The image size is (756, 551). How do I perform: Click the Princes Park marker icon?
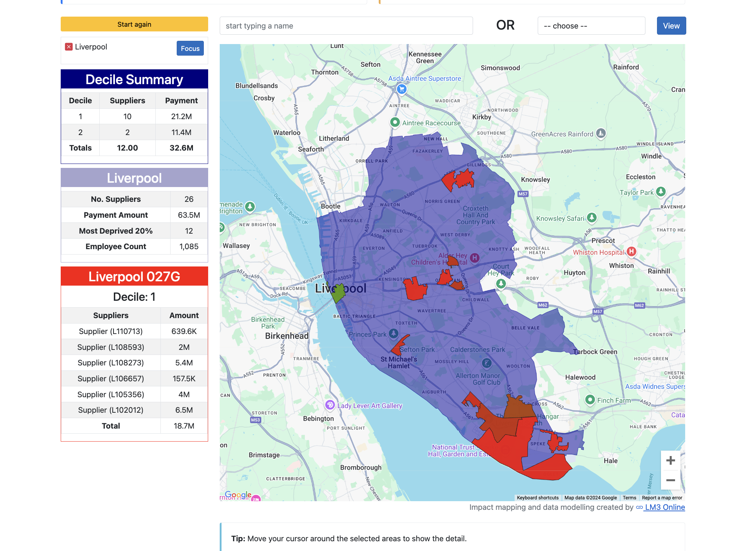(x=394, y=333)
